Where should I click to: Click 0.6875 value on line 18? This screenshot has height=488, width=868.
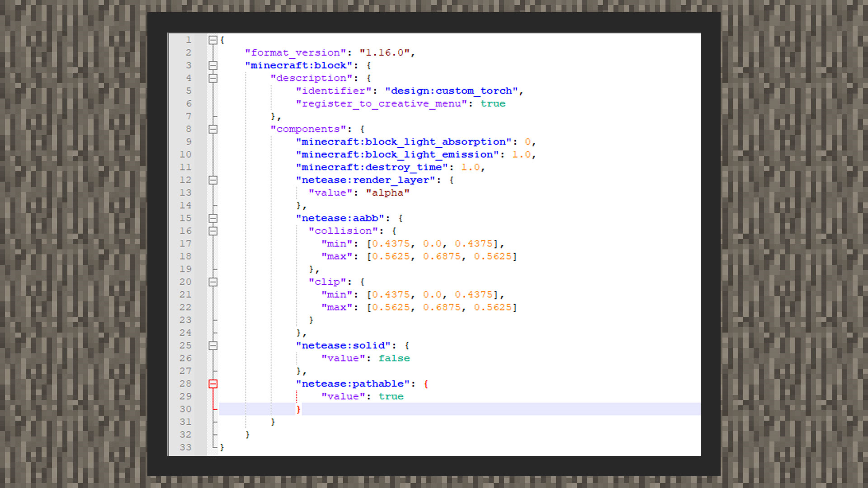click(442, 256)
